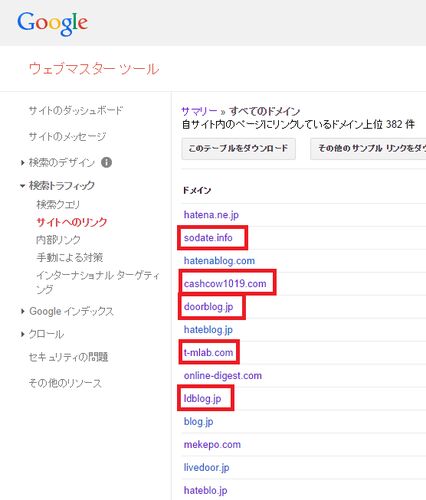Expand the クロール section arrow
The height and width of the screenshot is (500, 426).
click(x=22, y=334)
